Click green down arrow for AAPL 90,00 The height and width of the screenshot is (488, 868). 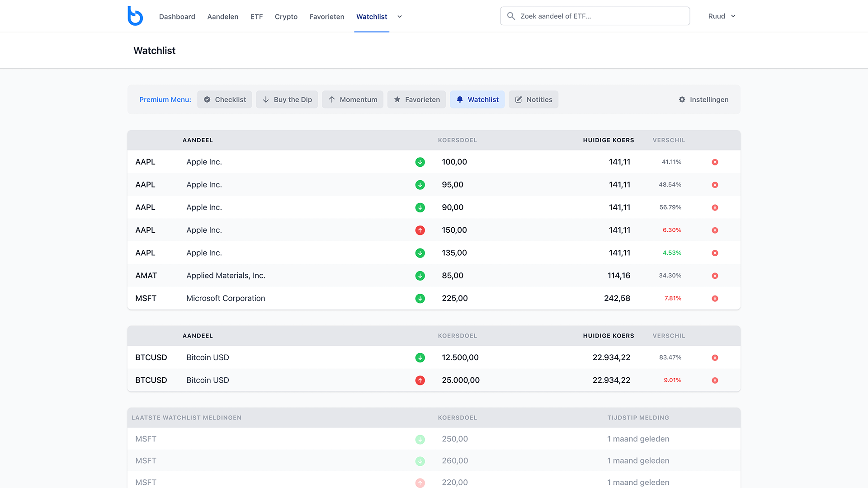(x=420, y=208)
